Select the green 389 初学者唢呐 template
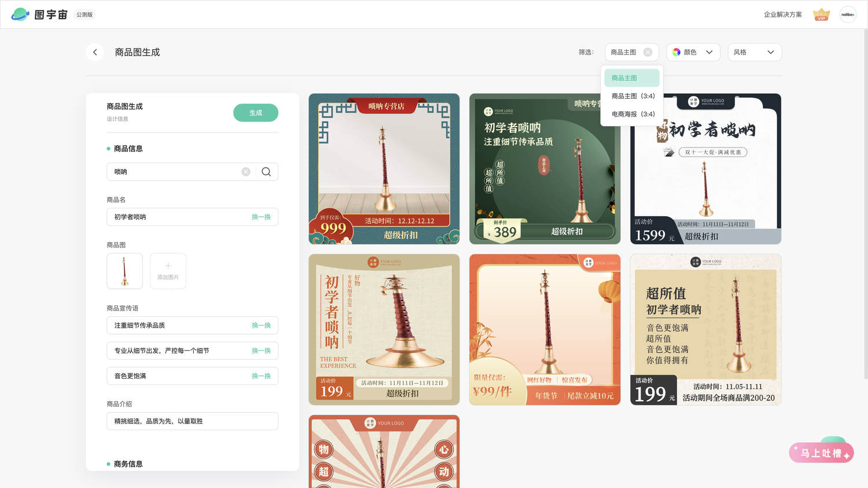 (x=545, y=169)
